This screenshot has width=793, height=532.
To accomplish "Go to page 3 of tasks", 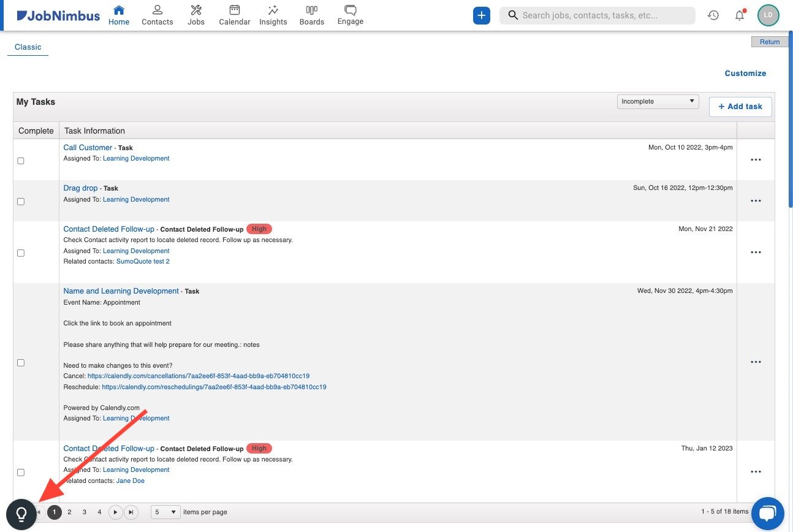I will pyautogui.click(x=84, y=512).
